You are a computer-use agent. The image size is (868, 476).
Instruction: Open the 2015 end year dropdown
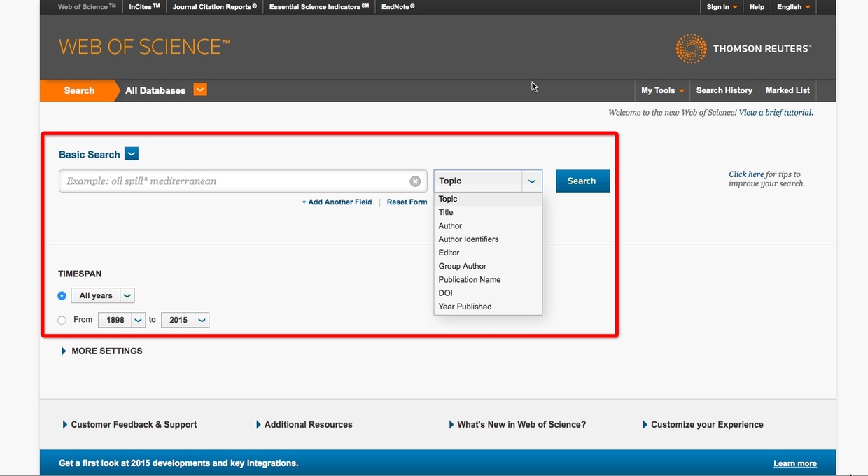point(185,320)
